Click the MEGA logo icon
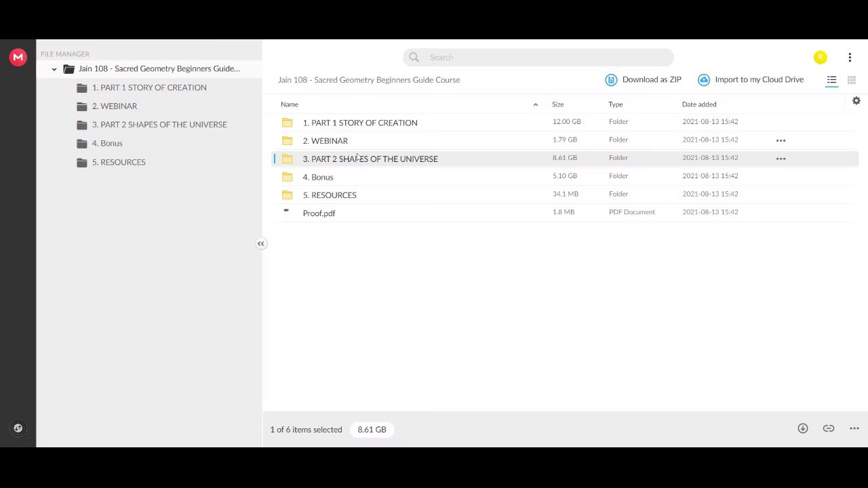 tap(18, 58)
